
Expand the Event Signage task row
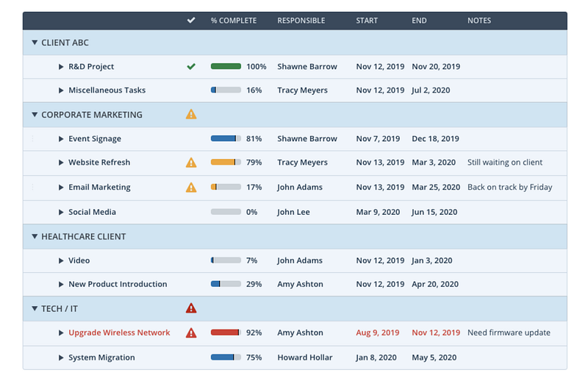(x=62, y=138)
